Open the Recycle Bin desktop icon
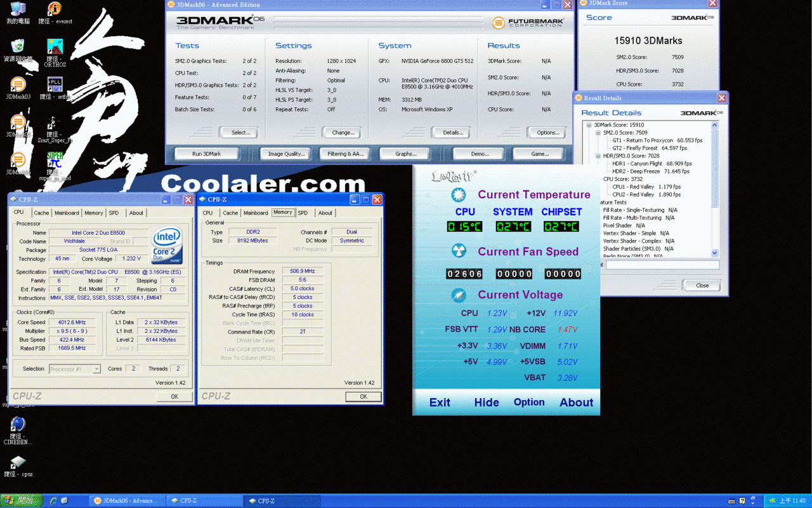The width and height of the screenshot is (812, 508). click(18, 46)
